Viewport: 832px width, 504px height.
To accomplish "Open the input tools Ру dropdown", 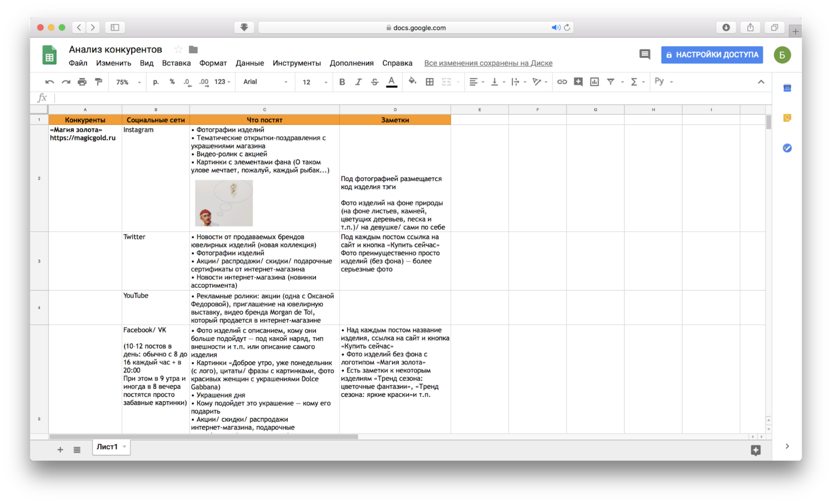I will pos(664,82).
